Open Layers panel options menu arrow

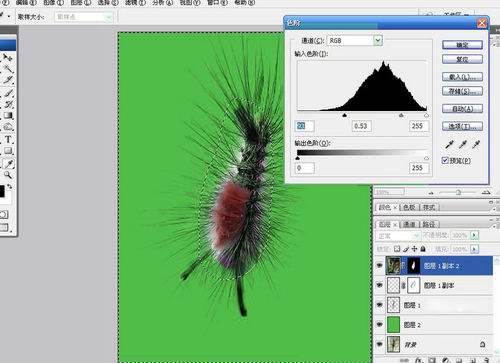click(494, 226)
